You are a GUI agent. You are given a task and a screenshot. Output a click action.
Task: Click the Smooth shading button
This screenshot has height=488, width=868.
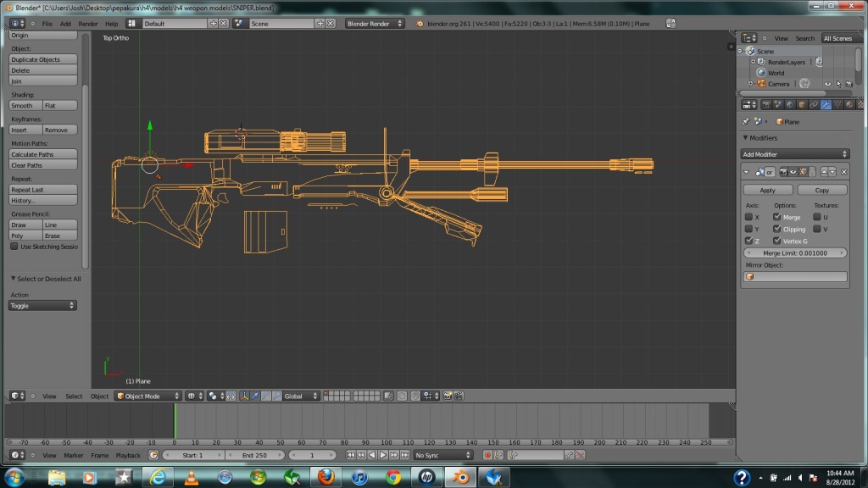click(x=25, y=105)
